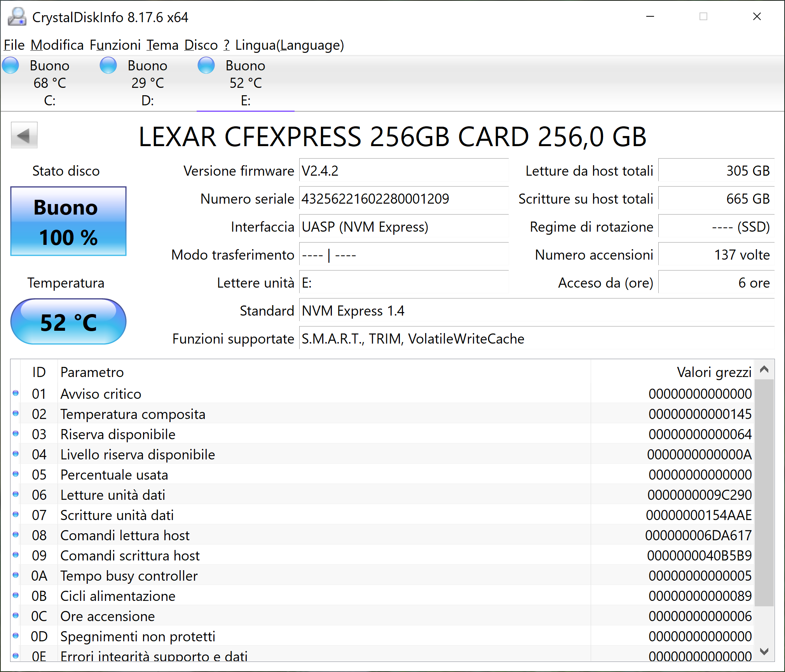The height and width of the screenshot is (672, 785).
Task: Click the Numero accensioni value 137 volte
Action: 716,255
